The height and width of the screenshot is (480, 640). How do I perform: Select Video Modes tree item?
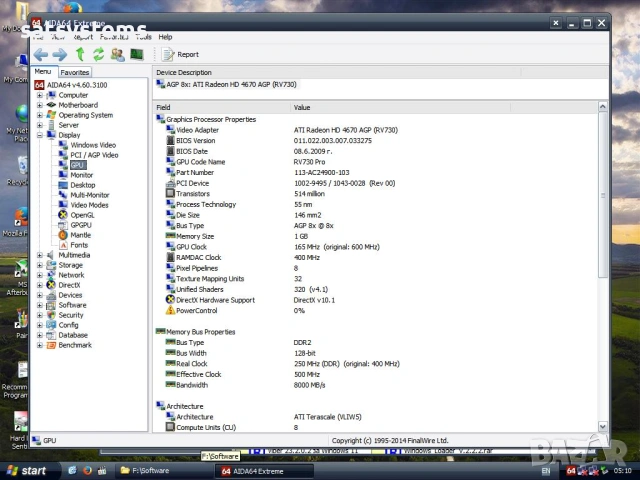(89, 205)
